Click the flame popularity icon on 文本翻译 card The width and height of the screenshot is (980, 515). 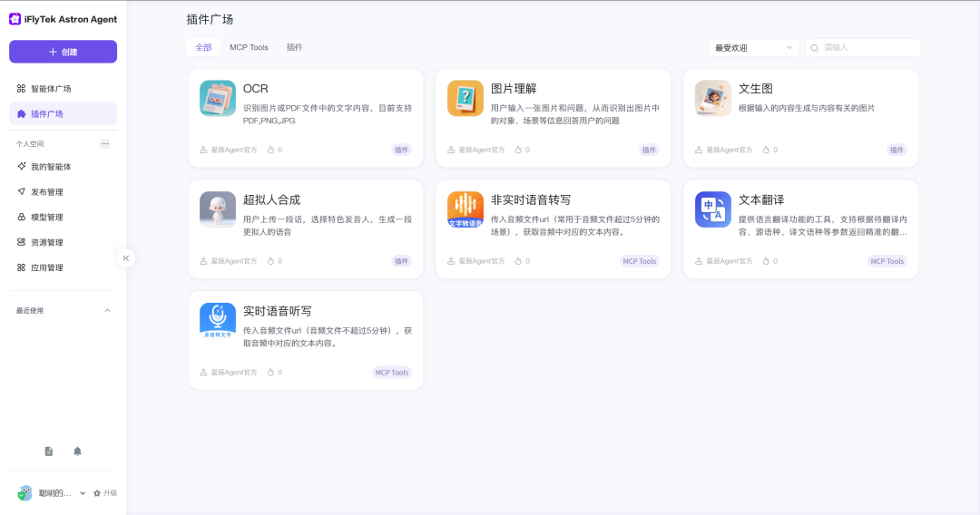click(766, 261)
